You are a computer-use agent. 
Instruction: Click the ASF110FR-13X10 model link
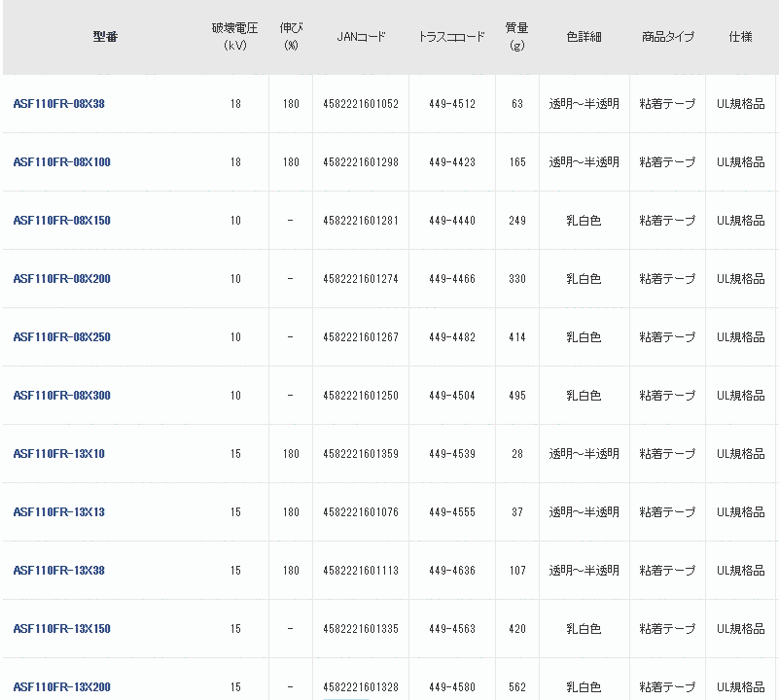click(59, 454)
